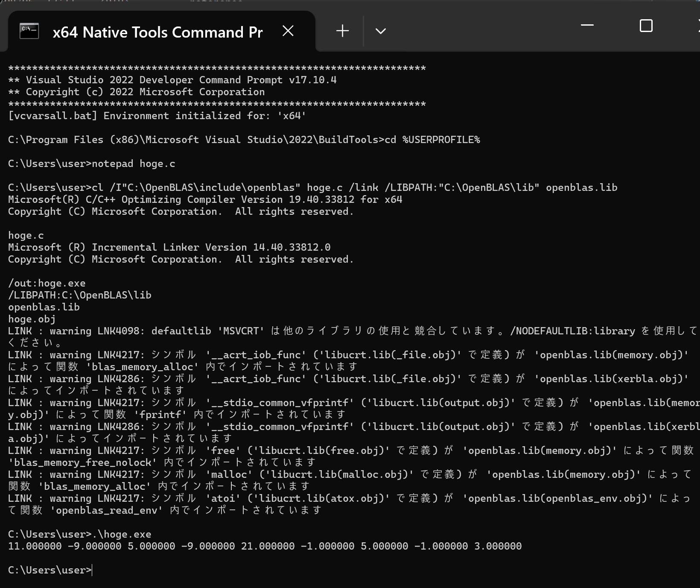Click the final 'C:\Users\user>' prompt

50,570
